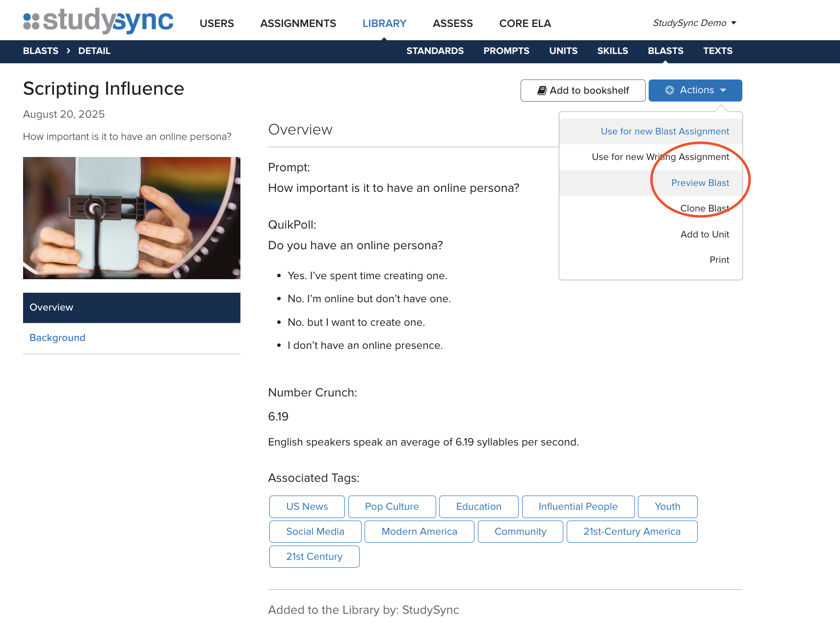
Task: Open the ASSIGNMENTS top navigation tab
Action: (298, 24)
